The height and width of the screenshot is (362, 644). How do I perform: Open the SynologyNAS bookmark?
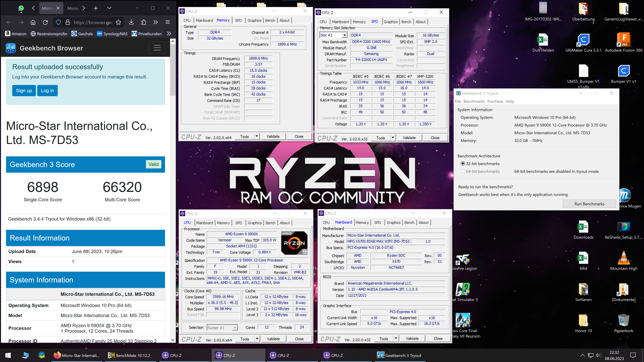pos(112,34)
